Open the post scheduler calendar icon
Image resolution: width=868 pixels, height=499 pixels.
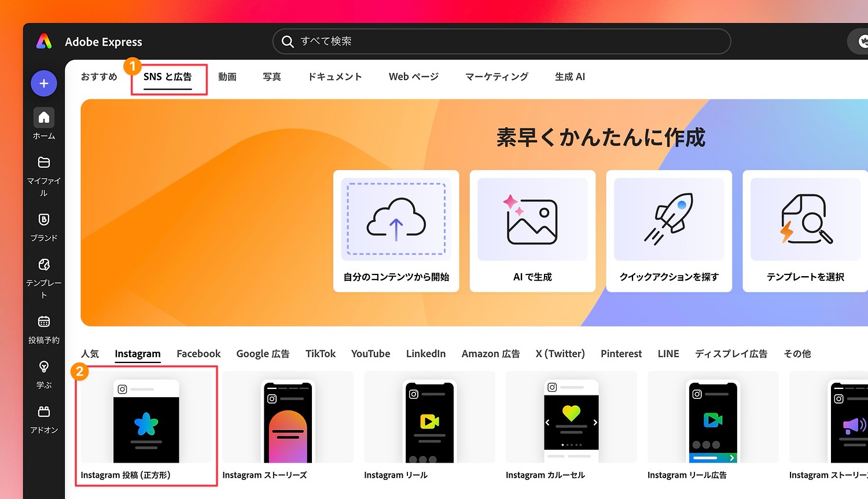(44, 322)
